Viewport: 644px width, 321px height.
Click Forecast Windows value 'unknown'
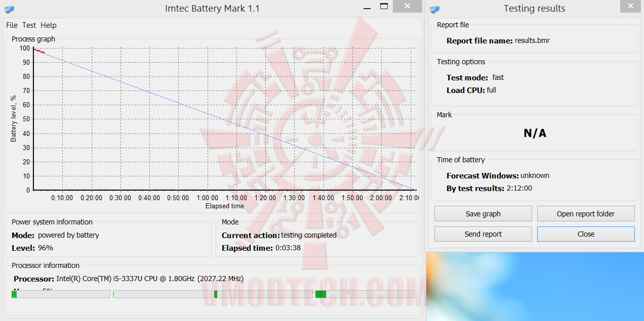coord(535,175)
